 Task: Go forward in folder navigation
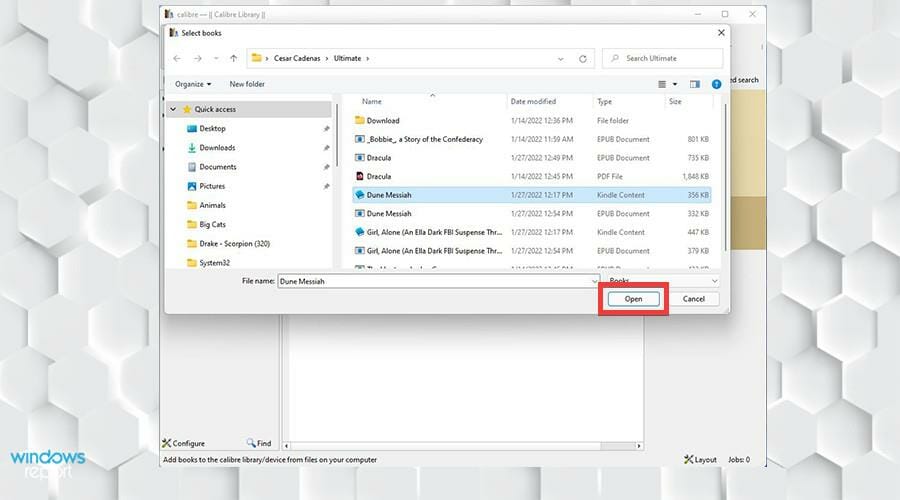197,58
